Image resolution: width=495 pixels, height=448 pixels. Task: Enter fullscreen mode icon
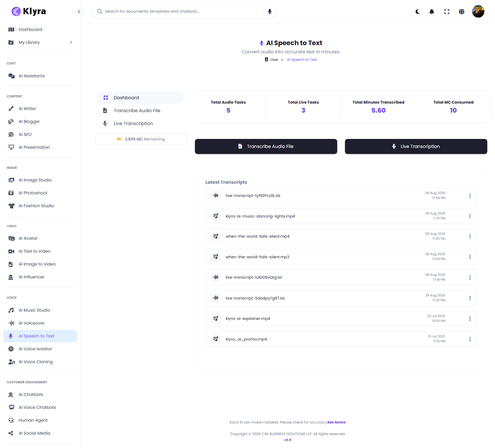[x=447, y=12]
